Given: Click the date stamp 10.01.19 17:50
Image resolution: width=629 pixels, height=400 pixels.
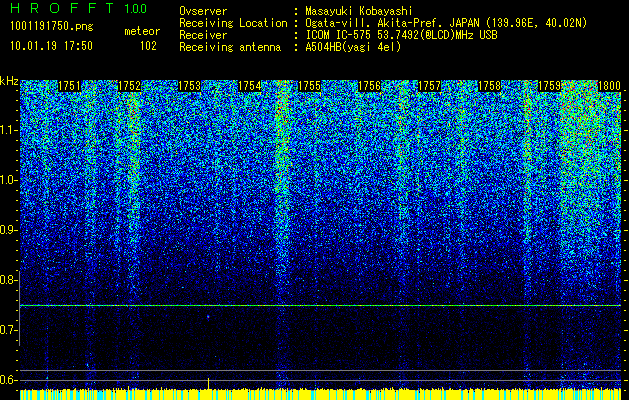Looking at the screenshot, I should [52, 46].
